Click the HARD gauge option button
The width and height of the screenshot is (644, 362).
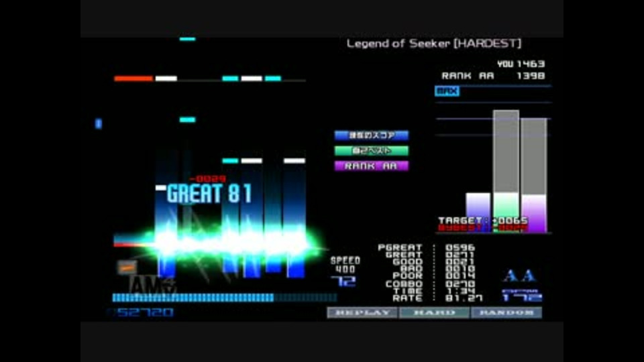pos(435,313)
